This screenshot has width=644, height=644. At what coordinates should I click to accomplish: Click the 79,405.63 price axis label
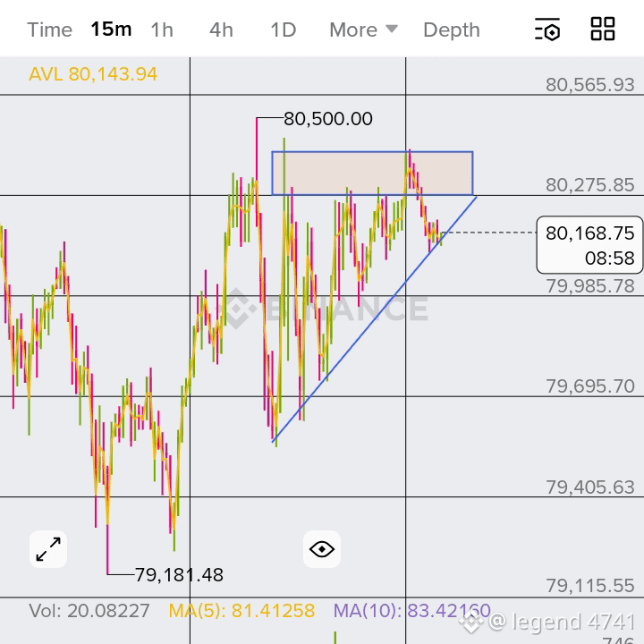589,487
